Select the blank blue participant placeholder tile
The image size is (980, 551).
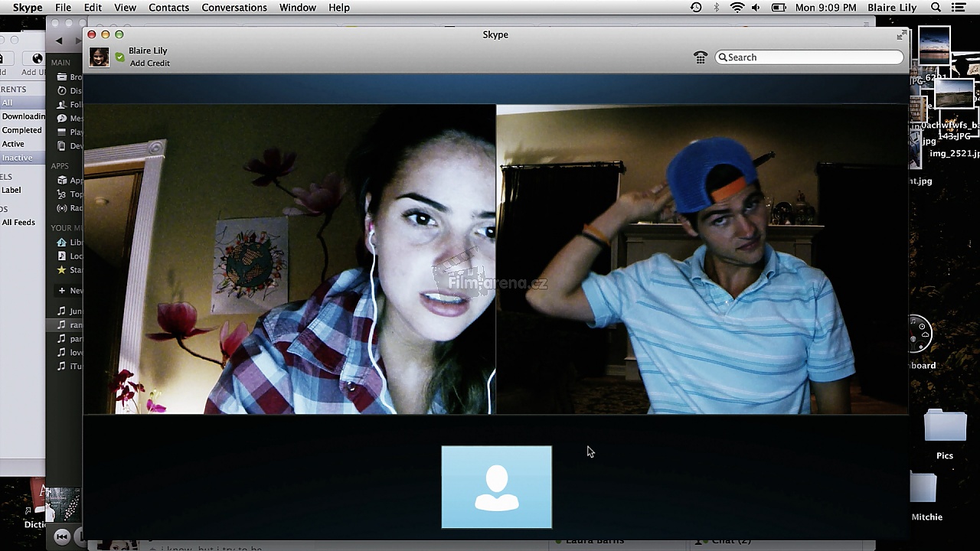[x=496, y=487]
